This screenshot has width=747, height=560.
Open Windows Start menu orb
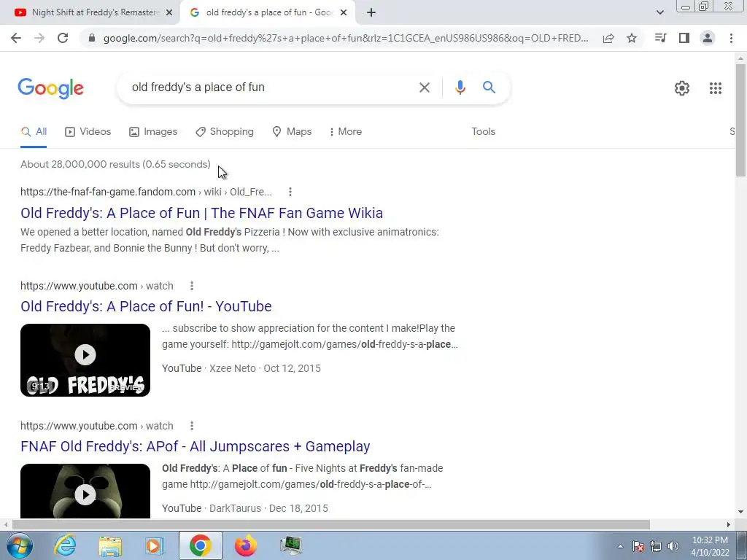(20, 545)
